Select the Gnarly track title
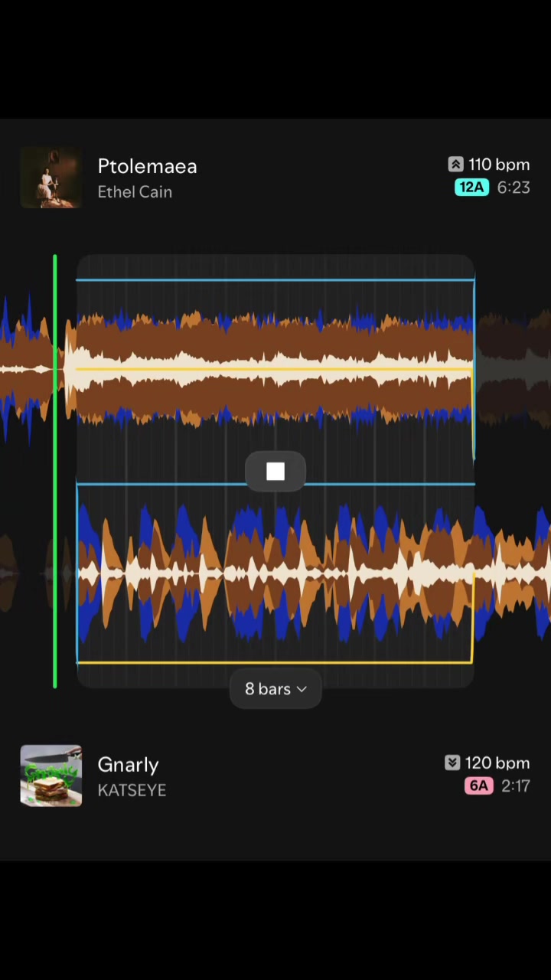Screen dimensions: 551x980 pos(128,764)
